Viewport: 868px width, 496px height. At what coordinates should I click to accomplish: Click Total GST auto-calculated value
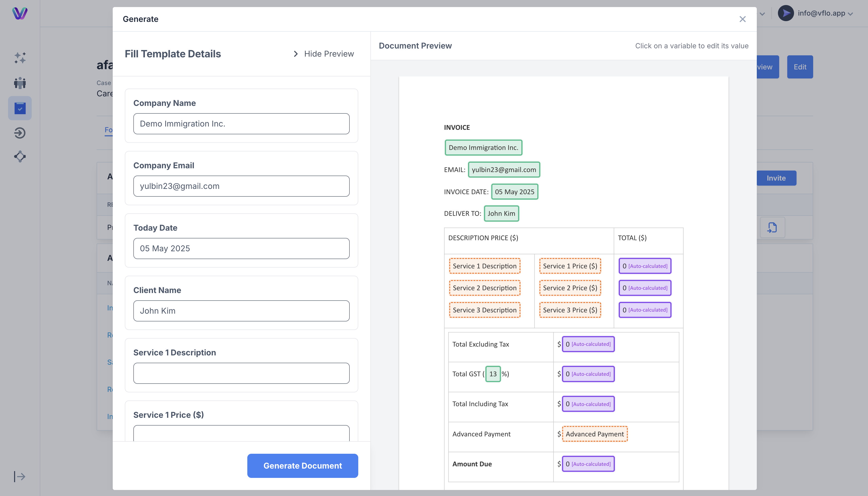pos(588,374)
